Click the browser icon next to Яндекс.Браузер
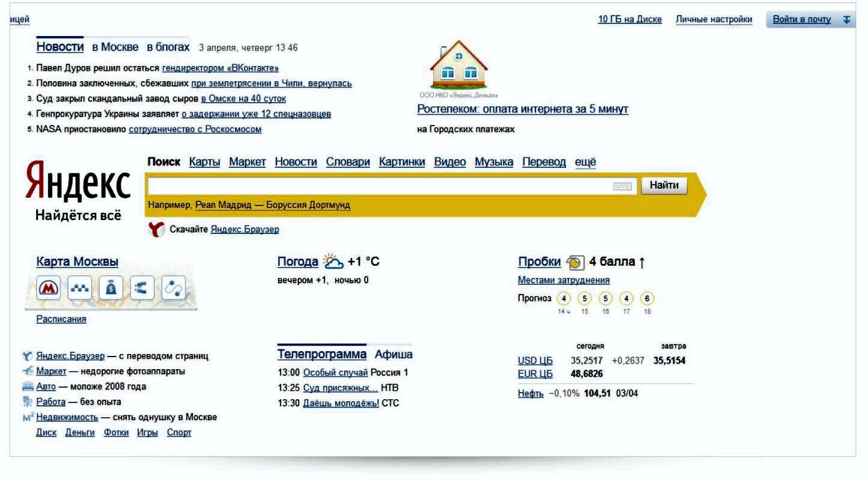 (28, 357)
